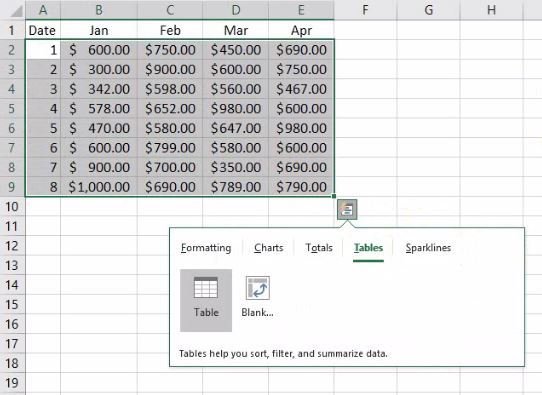The height and width of the screenshot is (395, 542).
Task: Click the Select All corner triangle
Action: [16, 11]
